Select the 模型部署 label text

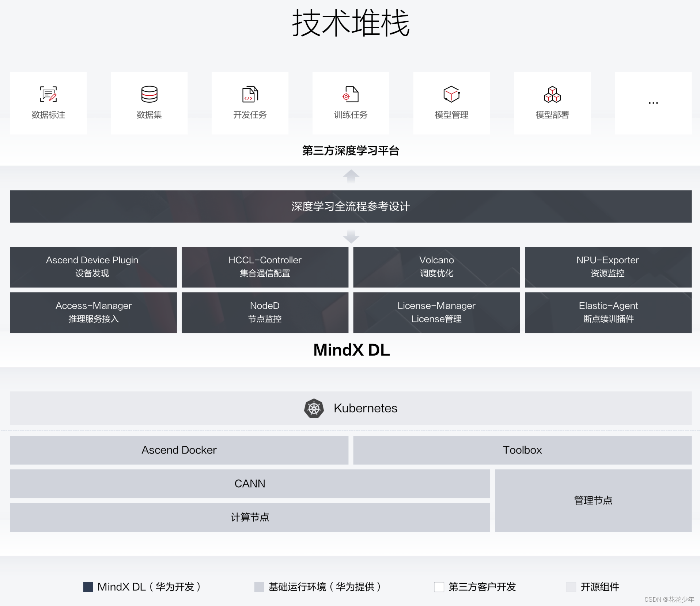pyautogui.click(x=552, y=115)
